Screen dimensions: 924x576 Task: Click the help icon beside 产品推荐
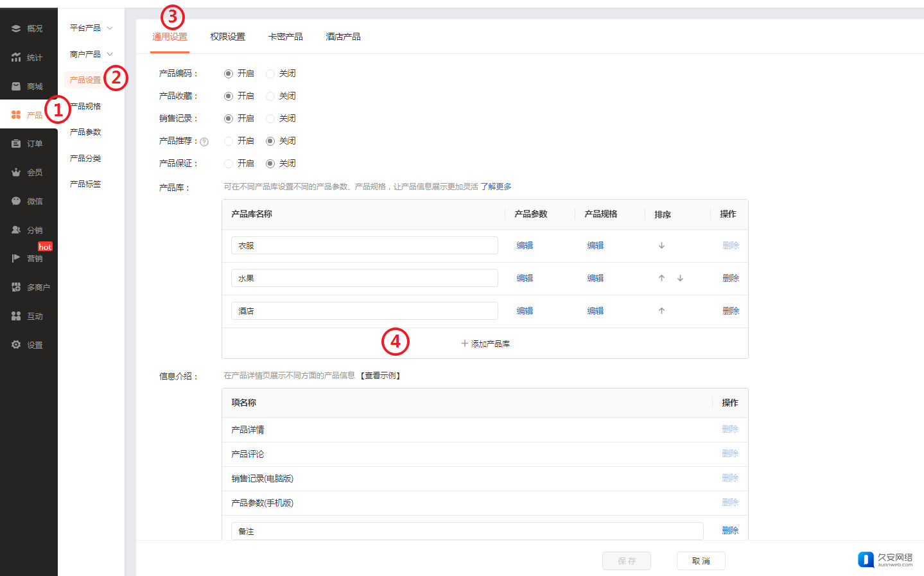point(204,142)
